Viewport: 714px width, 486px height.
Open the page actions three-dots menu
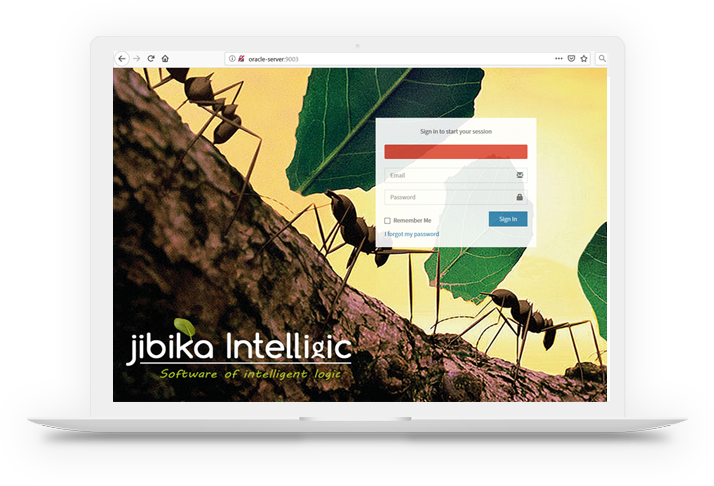pos(559,59)
